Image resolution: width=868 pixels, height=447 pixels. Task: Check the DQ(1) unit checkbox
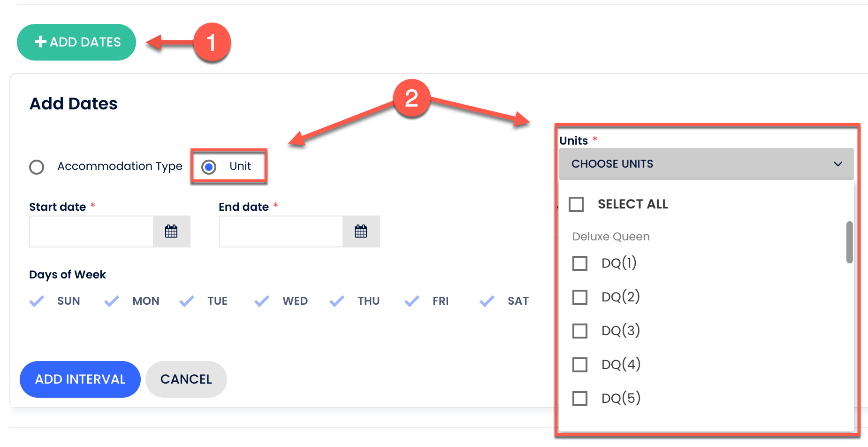[x=580, y=263]
